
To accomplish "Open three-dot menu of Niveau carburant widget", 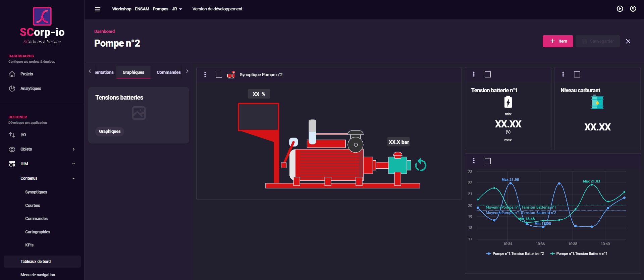I will coord(563,74).
